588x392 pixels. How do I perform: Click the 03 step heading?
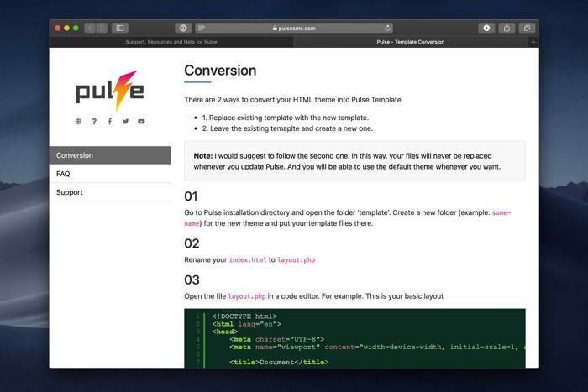pyautogui.click(x=192, y=280)
